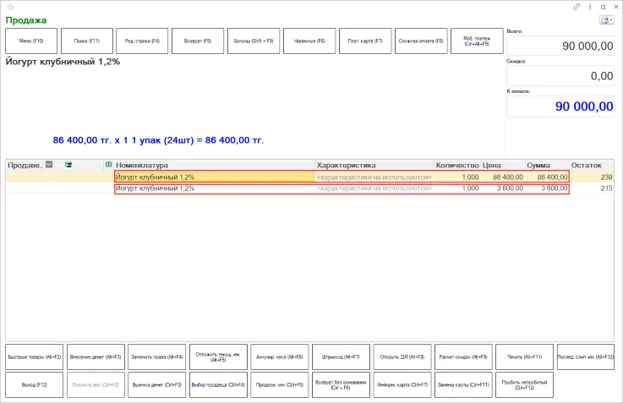The width and height of the screenshot is (623, 403).
Task: Click Продолж. чек (Ctrl+F5) button
Action: [x=279, y=385]
